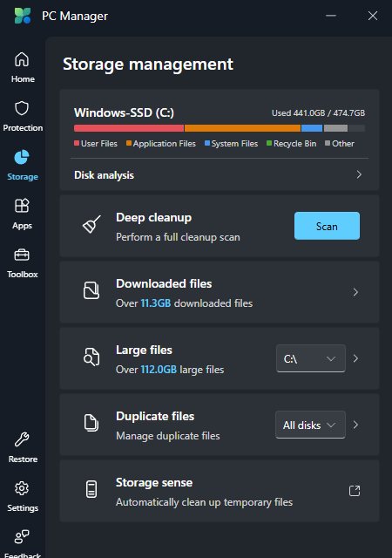Open the C:\ drive dropdown for Large files
Viewport: 392px width, 558px height.
pos(310,358)
